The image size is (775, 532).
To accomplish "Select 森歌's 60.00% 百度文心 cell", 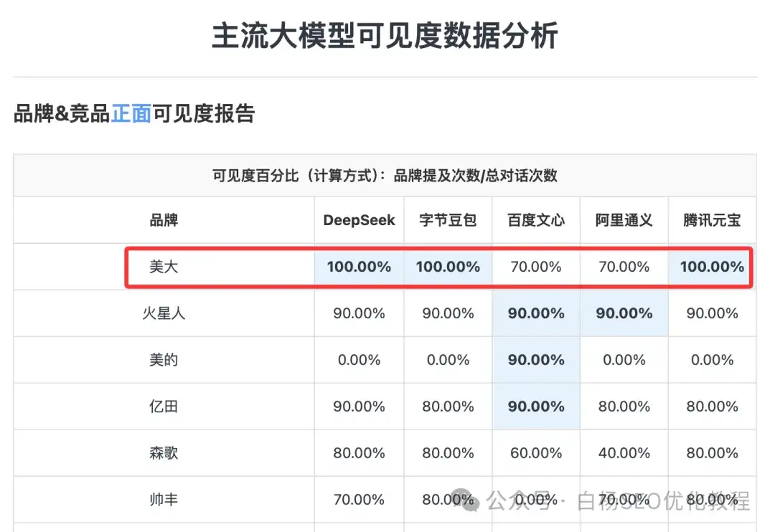I will pos(536,453).
